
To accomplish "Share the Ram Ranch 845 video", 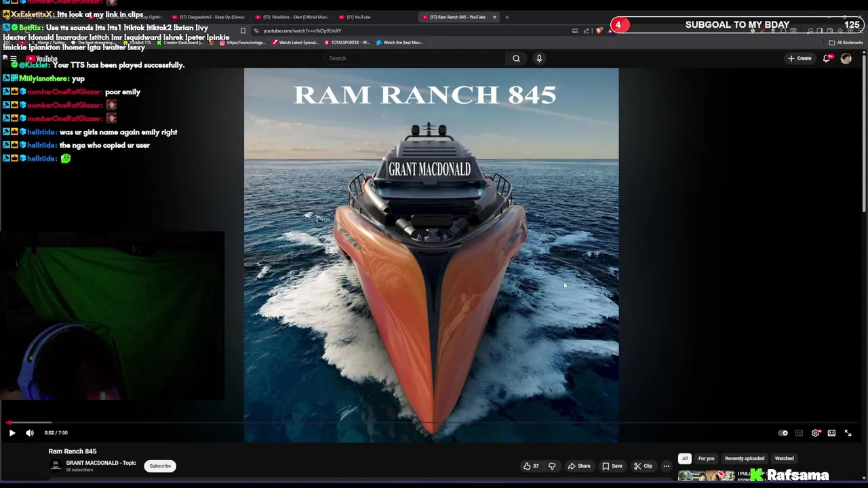I will tap(579, 466).
